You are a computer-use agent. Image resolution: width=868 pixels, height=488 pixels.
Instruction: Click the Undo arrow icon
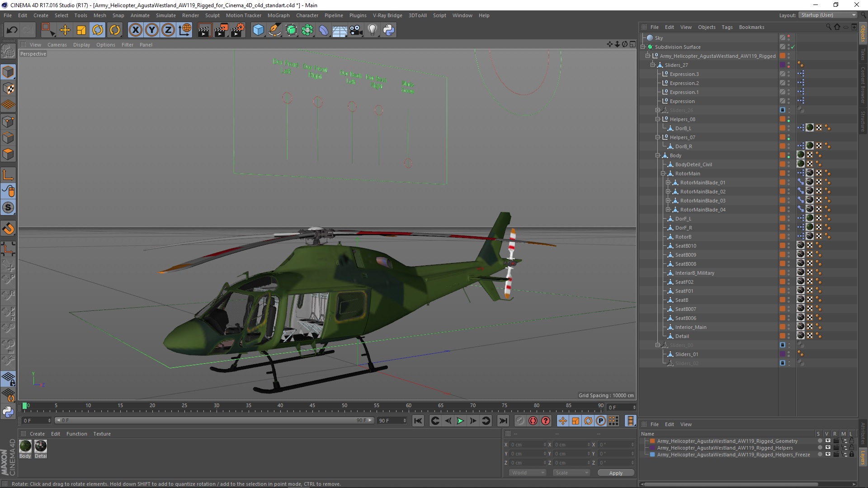point(12,30)
